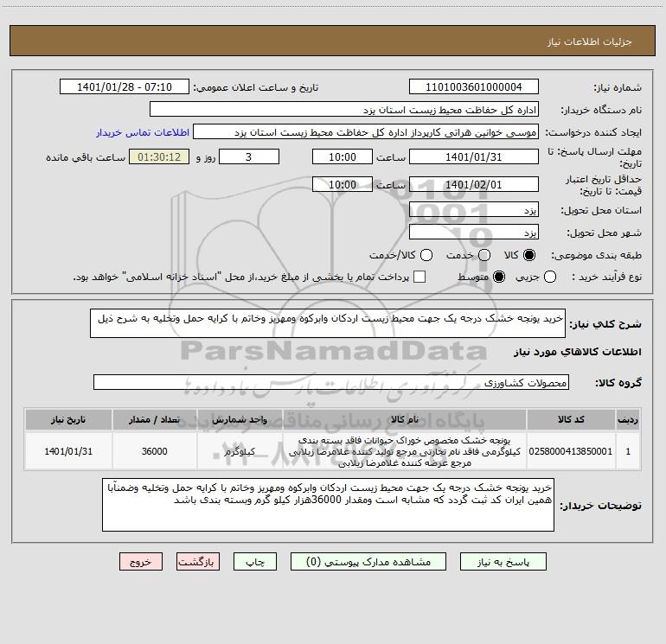Click the ردیف column header
Viewport: 666px width, 644px height.
coord(628,419)
